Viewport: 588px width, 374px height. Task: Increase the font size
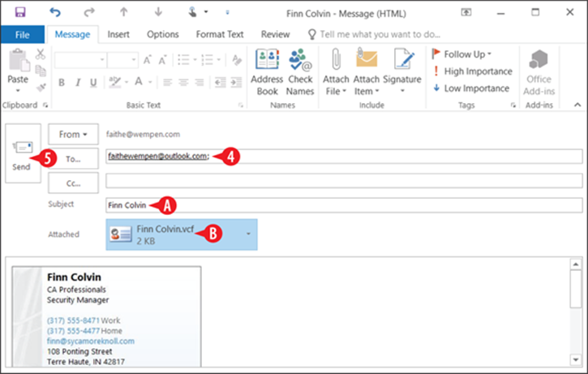147,60
